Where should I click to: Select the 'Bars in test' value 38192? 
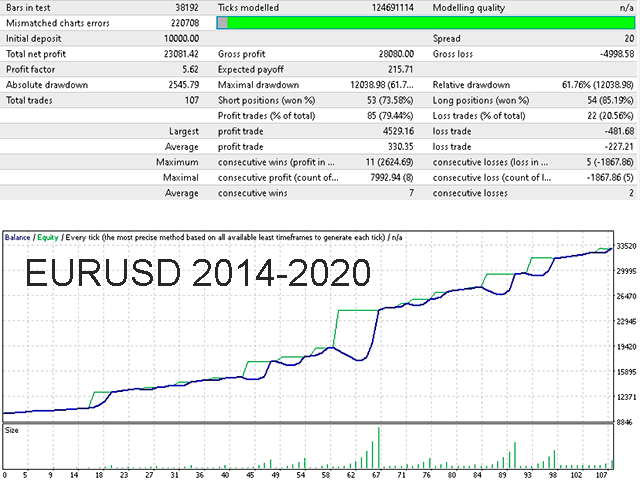[x=187, y=8]
